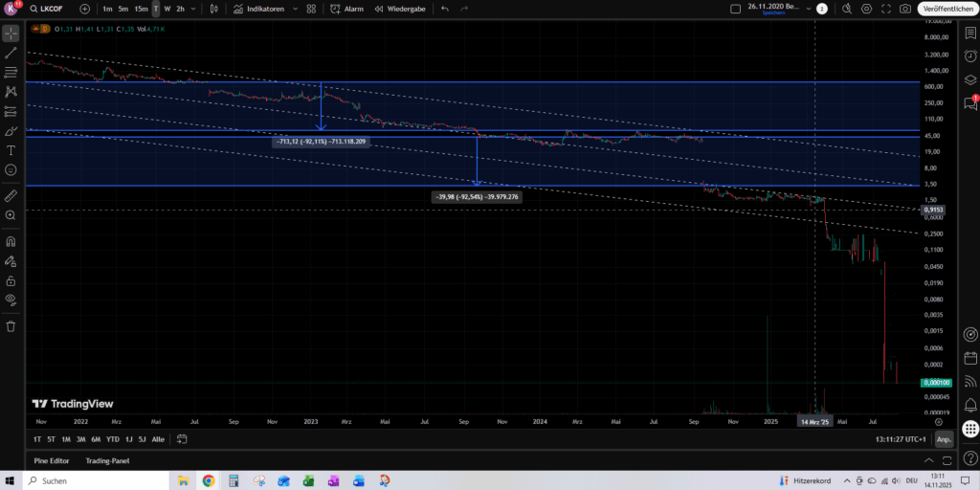Open the Pine Editor tab
The image size is (980, 490).
click(x=53, y=460)
